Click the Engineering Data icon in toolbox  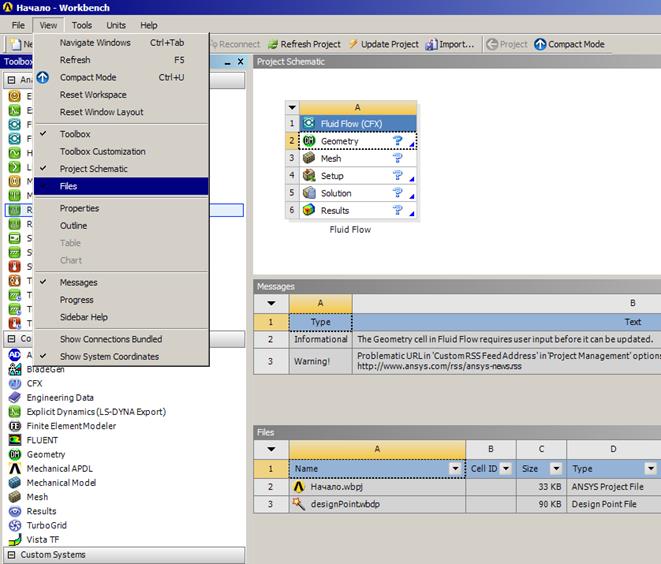pos(15,397)
